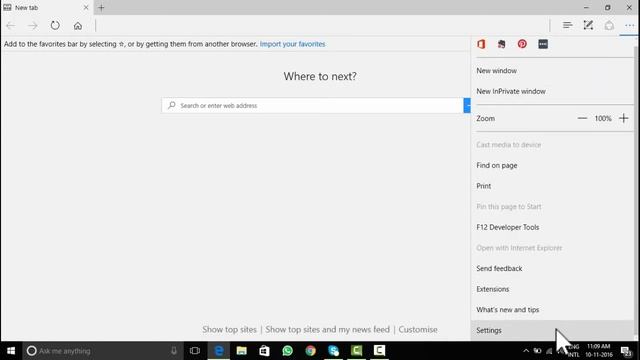Open the white Camtasia recorder taskbar icon
Image resolution: width=640 pixels, height=360 pixels.
pos(379,351)
